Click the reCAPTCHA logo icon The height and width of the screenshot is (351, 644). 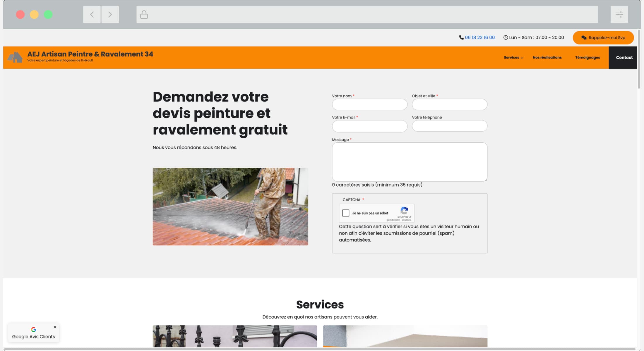[404, 211]
